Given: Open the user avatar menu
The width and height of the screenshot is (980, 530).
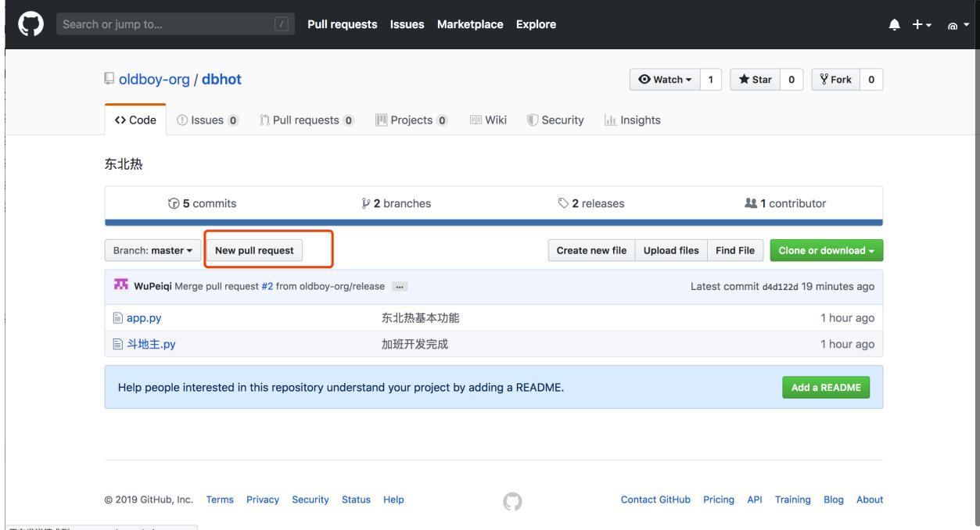Looking at the screenshot, I should coord(958,25).
